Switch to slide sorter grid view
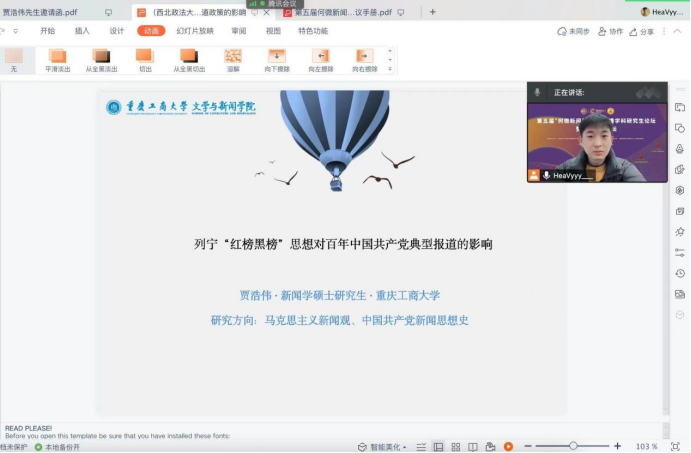The height and width of the screenshot is (453, 691). click(x=454, y=446)
